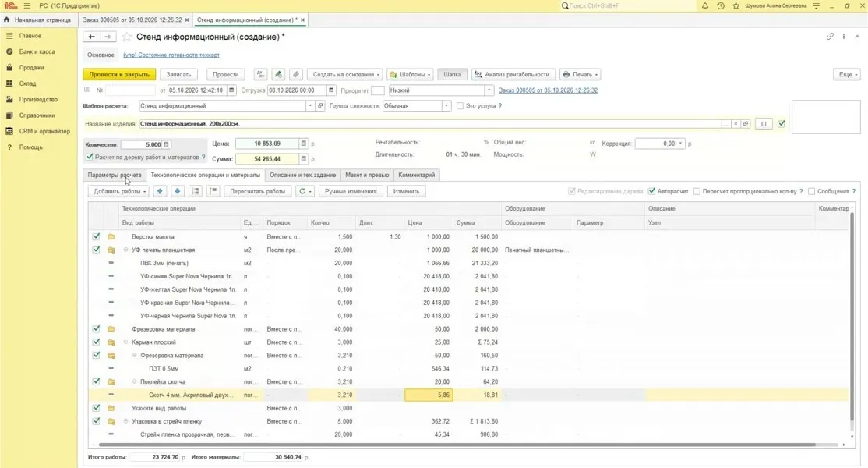The image size is (868, 468).
Task: Open the Производство section in sidebar
Action: [38, 99]
